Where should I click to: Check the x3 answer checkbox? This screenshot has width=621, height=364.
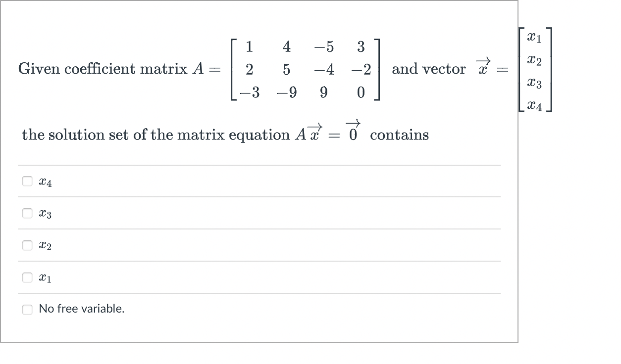coord(27,213)
